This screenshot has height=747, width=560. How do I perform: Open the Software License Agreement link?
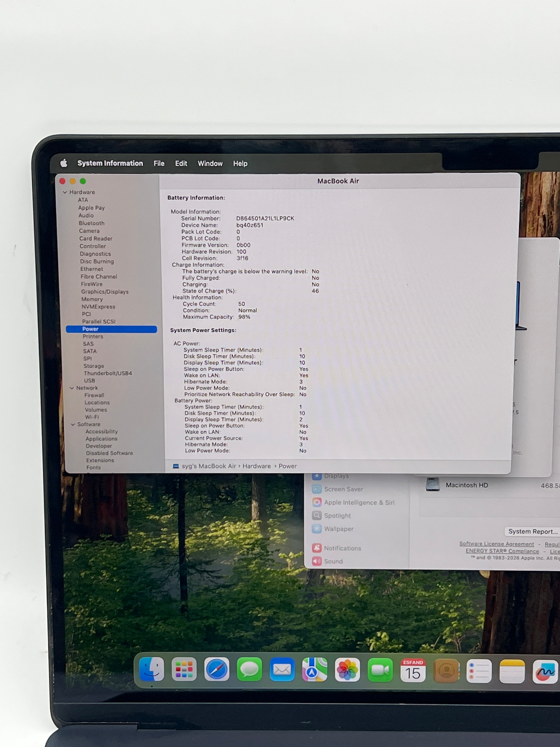(x=496, y=544)
